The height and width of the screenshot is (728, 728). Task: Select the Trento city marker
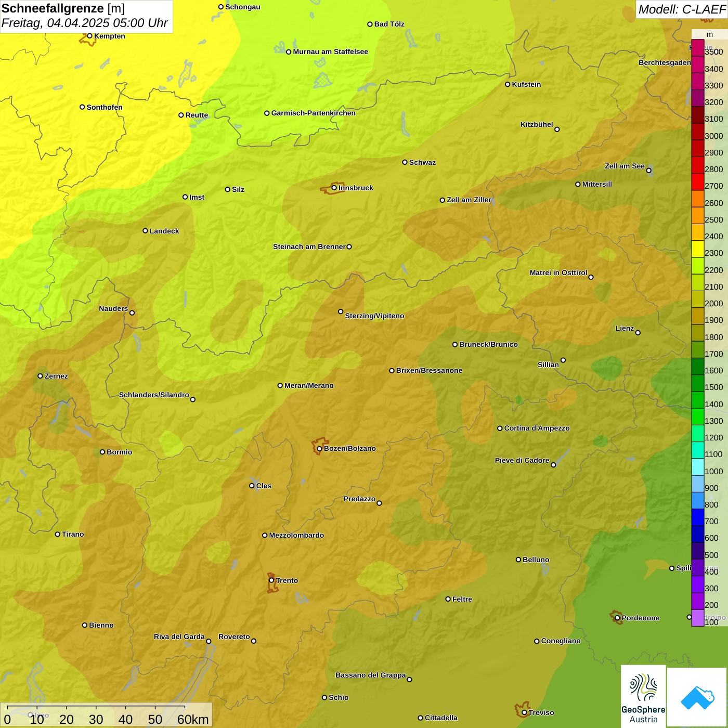pyautogui.click(x=271, y=580)
